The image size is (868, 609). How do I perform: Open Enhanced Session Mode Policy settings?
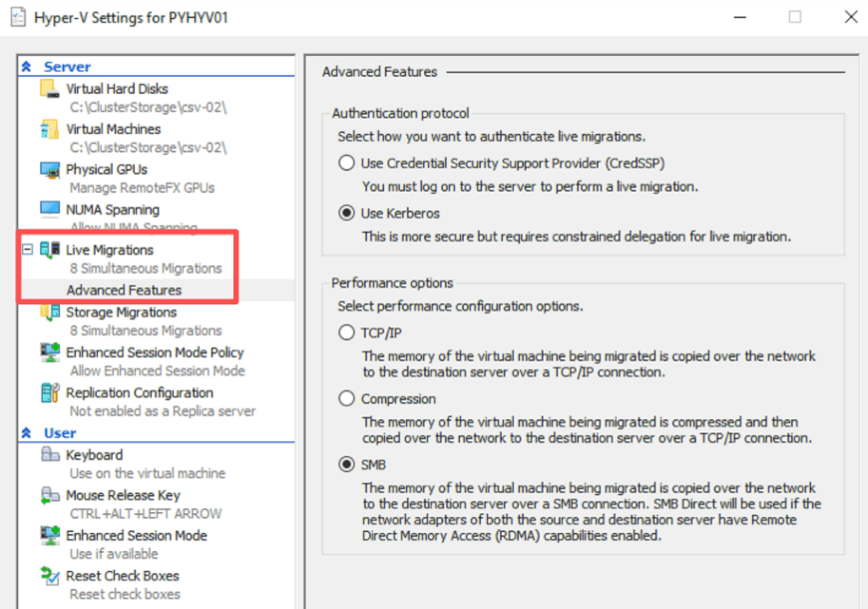155,352
